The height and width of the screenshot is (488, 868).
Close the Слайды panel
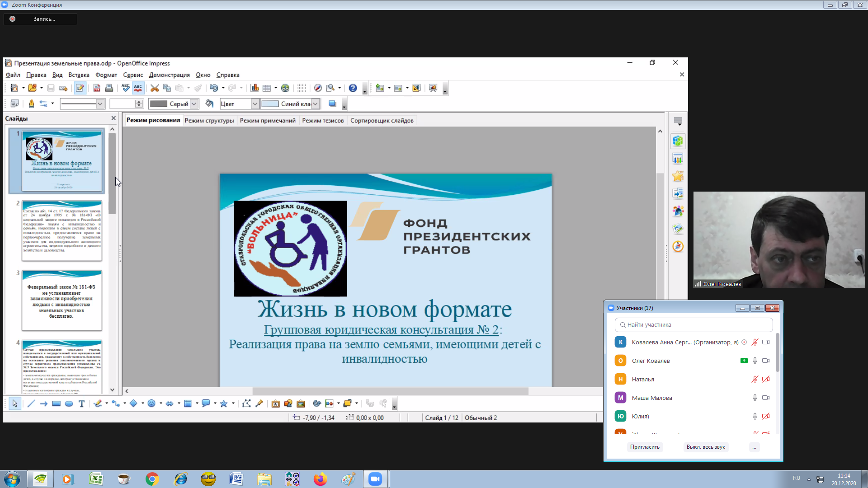point(113,118)
